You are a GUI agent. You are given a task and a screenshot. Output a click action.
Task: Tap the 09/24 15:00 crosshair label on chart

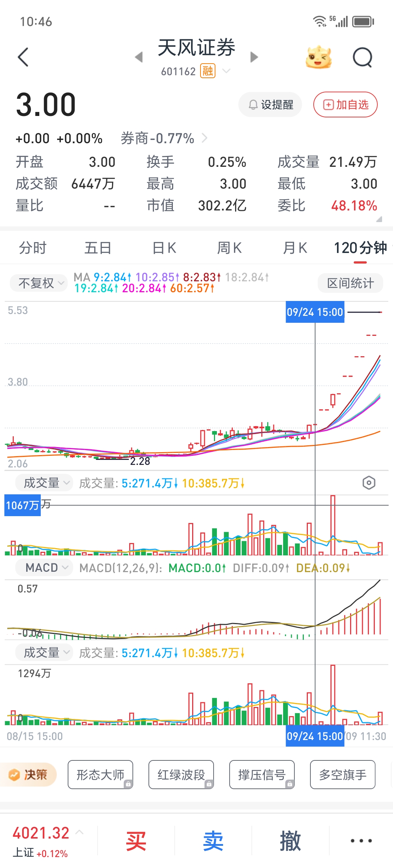pyautogui.click(x=315, y=312)
